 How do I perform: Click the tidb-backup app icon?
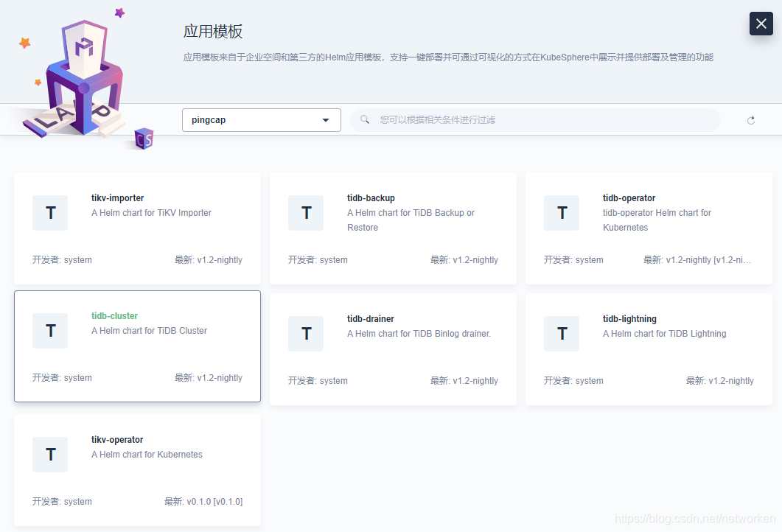306,213
